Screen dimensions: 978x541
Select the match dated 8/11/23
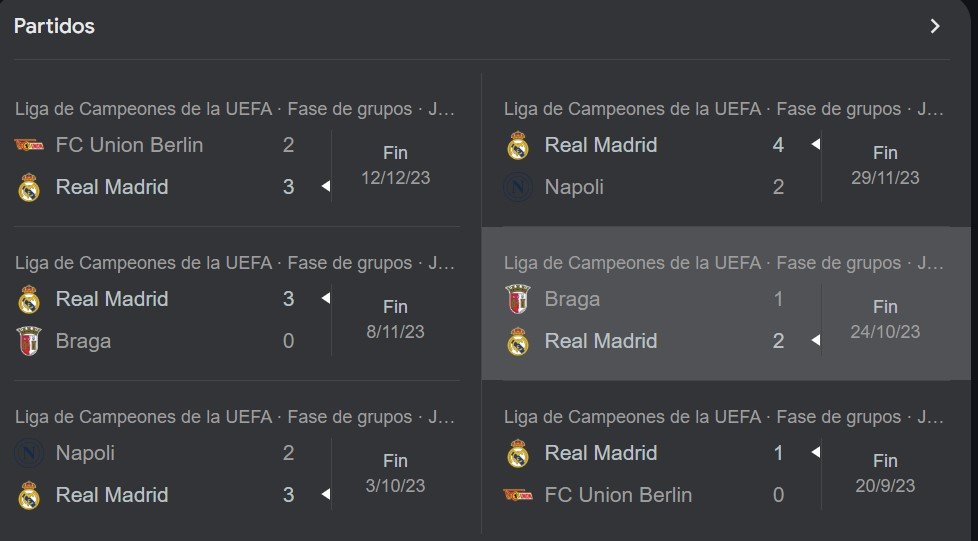[395, 319]
